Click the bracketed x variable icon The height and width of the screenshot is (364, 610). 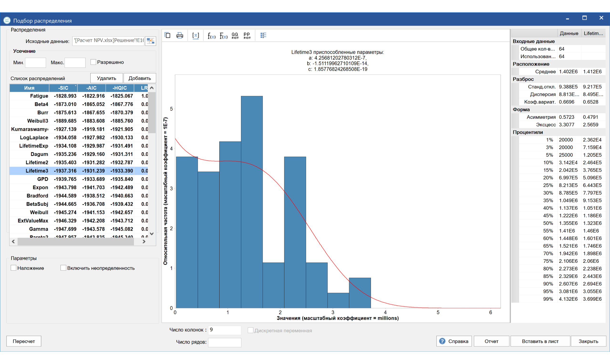point(195,36)
